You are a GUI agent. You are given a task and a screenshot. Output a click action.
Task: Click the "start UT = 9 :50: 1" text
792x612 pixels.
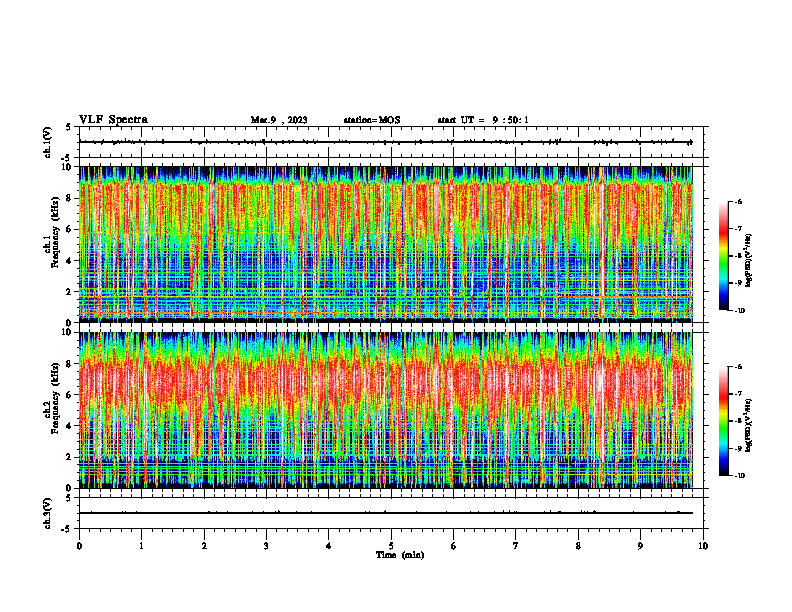point(483,120)
